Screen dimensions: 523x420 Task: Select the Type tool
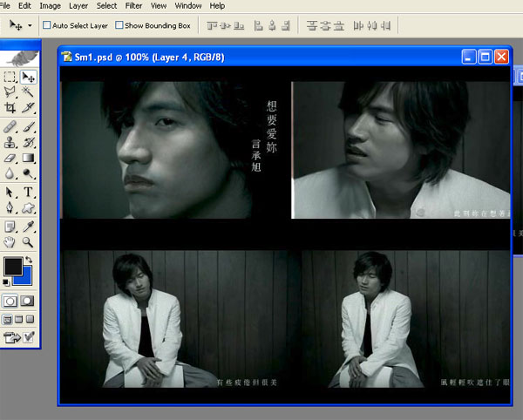tap(29, 193)
